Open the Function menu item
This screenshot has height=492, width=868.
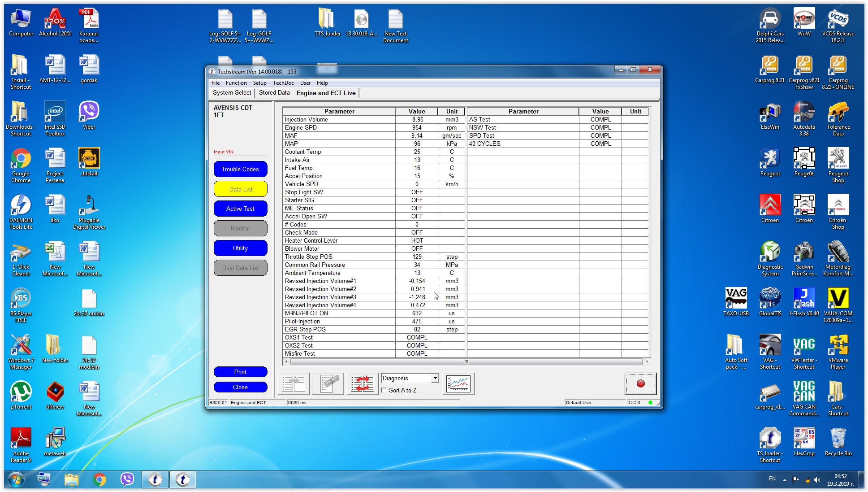point(234,83)
